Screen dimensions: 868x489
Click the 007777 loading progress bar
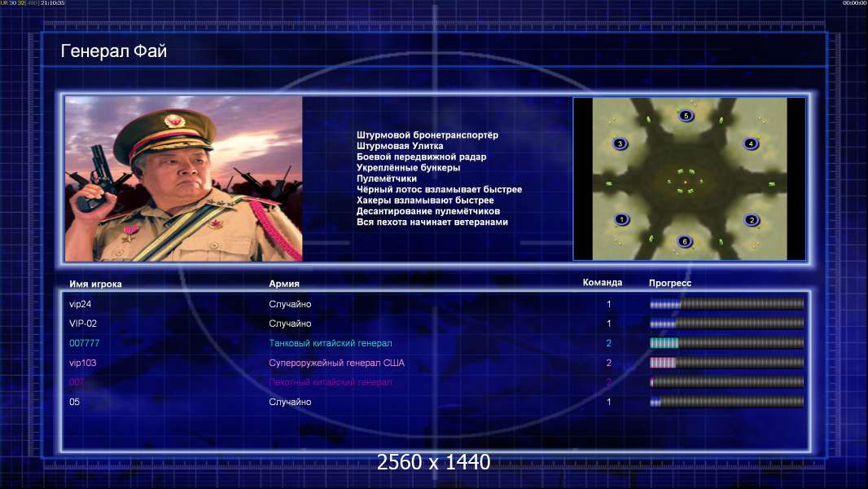pos(727,343)
